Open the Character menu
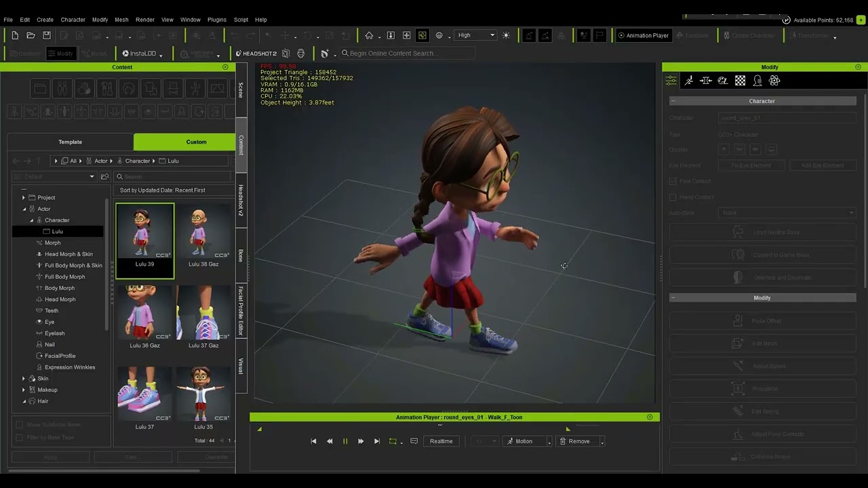 pyautogui.click(x=73, y=20)
